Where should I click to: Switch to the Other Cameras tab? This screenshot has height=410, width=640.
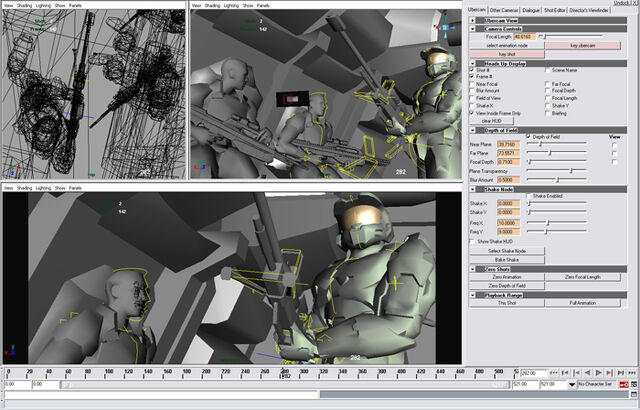pos(504,10)
